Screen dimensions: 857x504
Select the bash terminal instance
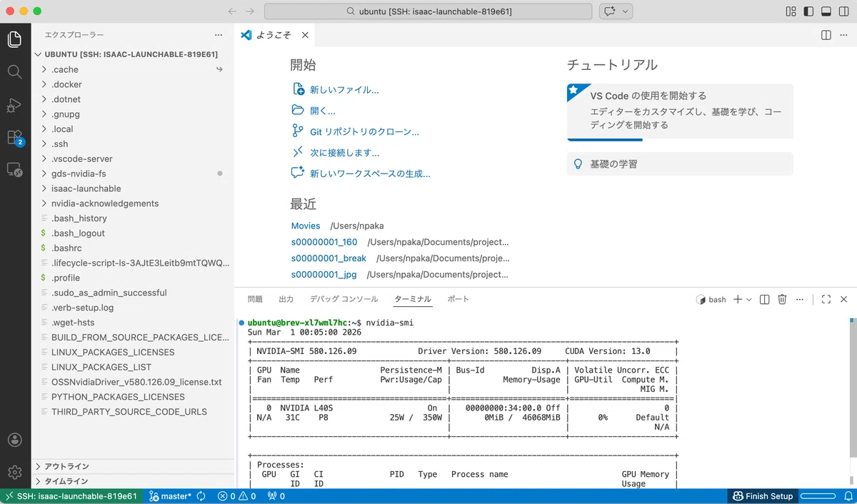711,300
